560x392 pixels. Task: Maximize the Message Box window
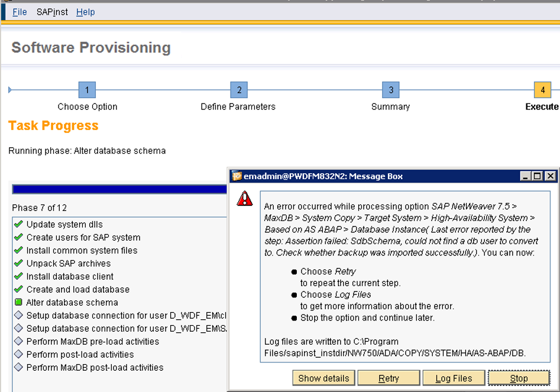pyautogui.click(x=537, y=176)
